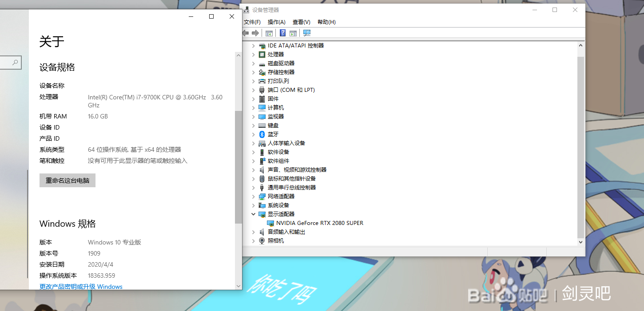Image resolution: width=644 pixels, height=311 pixels.
Task: Click the 网络适配器 network icon
Action: (262, 197)
